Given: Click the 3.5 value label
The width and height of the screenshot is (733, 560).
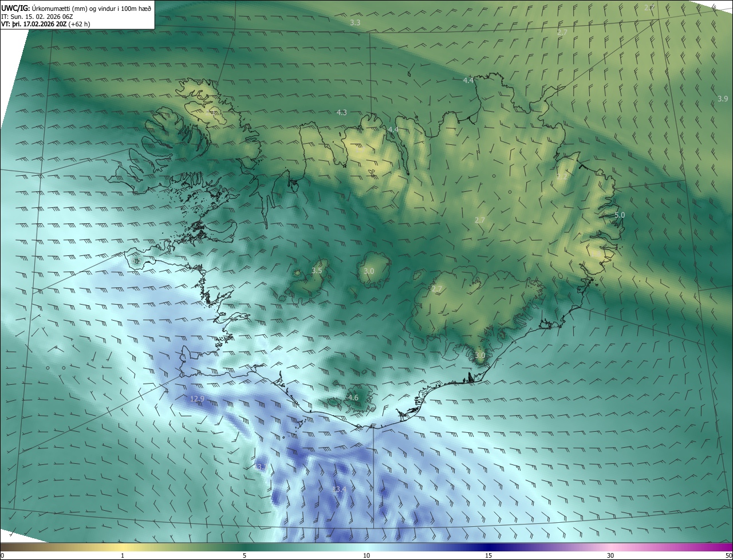Looking at the screenshot, I should pos(317,270).
